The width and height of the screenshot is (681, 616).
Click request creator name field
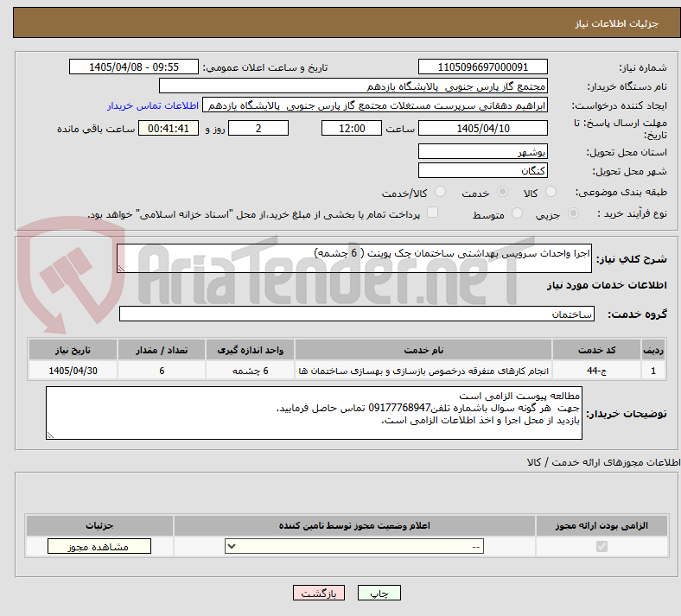tap(375, 105)
